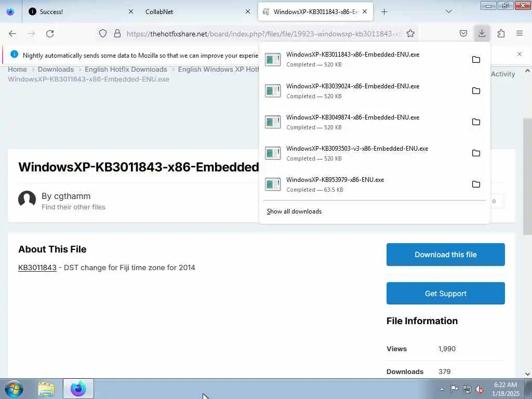Click Show all downloads

coord(294,211)
